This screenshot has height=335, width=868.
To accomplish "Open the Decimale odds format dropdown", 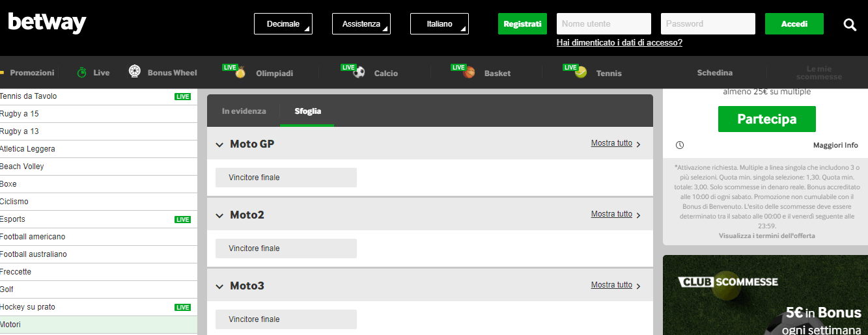I will [283, 23].
